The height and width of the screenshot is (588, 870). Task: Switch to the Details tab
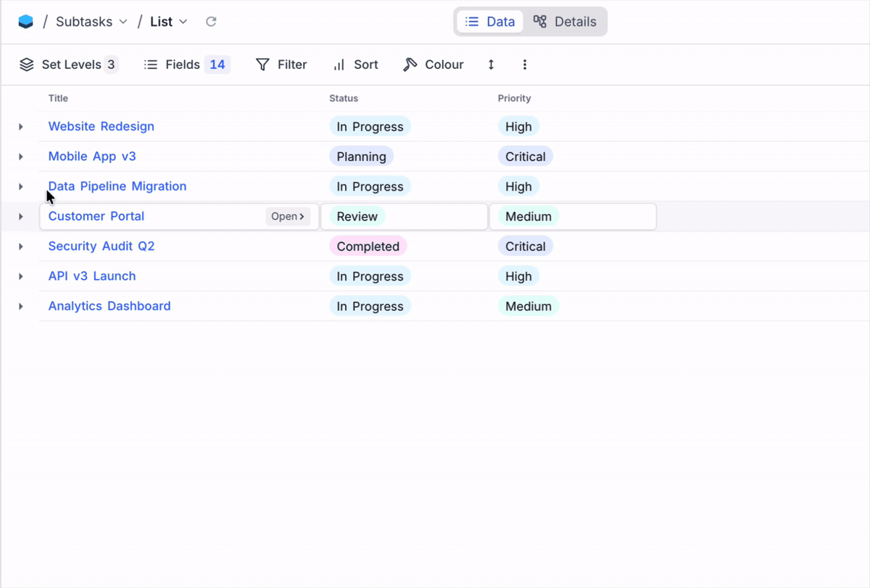(565, 21)
